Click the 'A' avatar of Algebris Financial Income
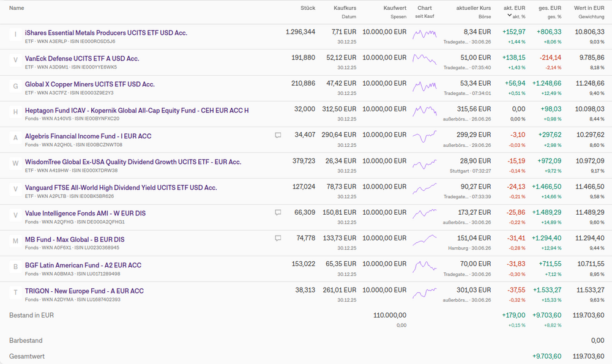612x364 pixels. click(16, 138)
